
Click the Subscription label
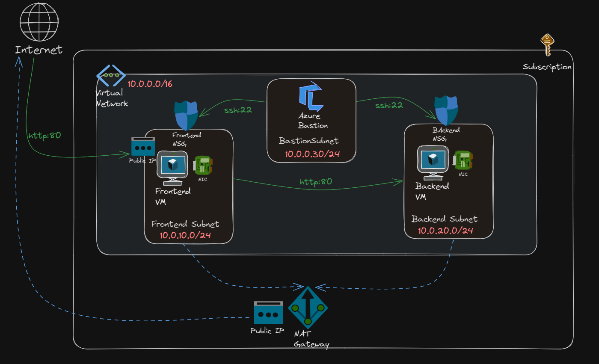point(547,67)
